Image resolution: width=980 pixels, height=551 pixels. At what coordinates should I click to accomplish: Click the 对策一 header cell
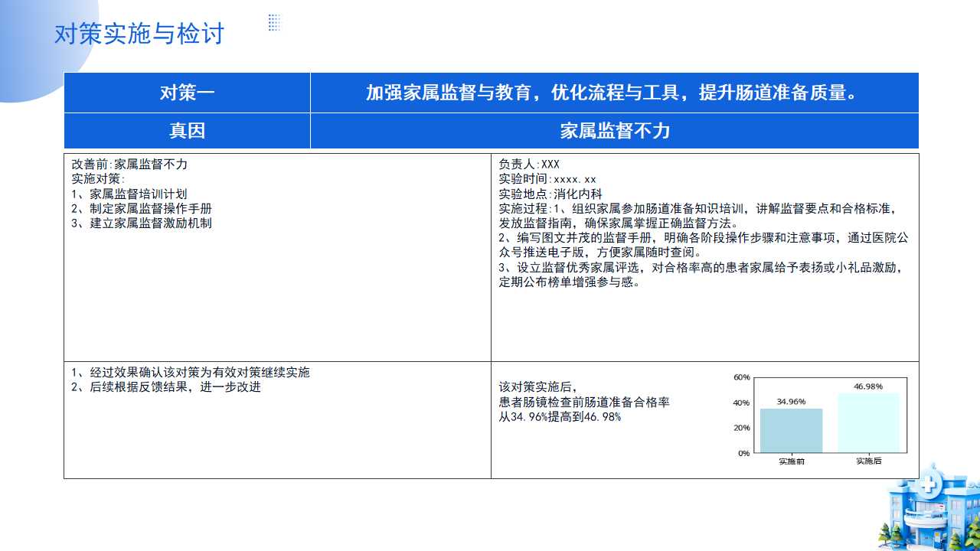coord(187,93)
